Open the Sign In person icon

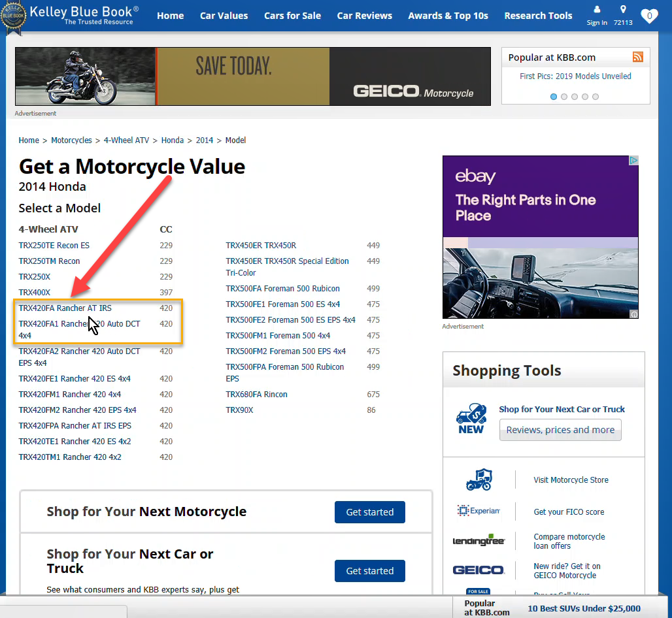point(597,9)
